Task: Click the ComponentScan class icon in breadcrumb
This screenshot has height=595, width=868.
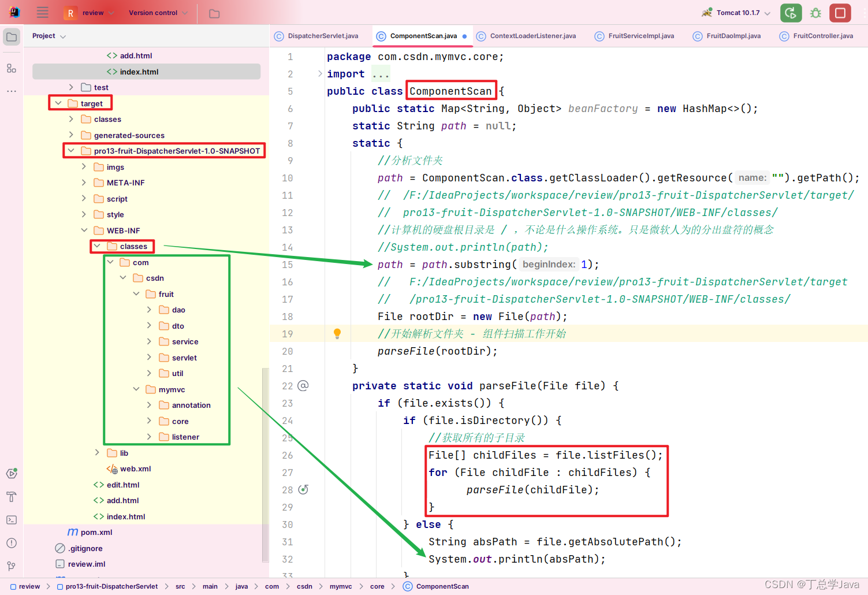Action: [408, 586]
